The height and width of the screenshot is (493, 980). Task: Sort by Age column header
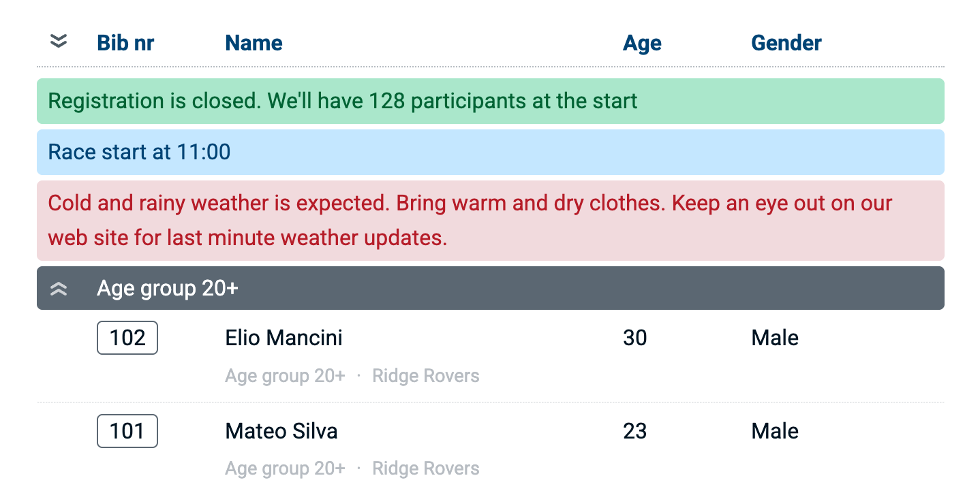(x=642, y=43)
